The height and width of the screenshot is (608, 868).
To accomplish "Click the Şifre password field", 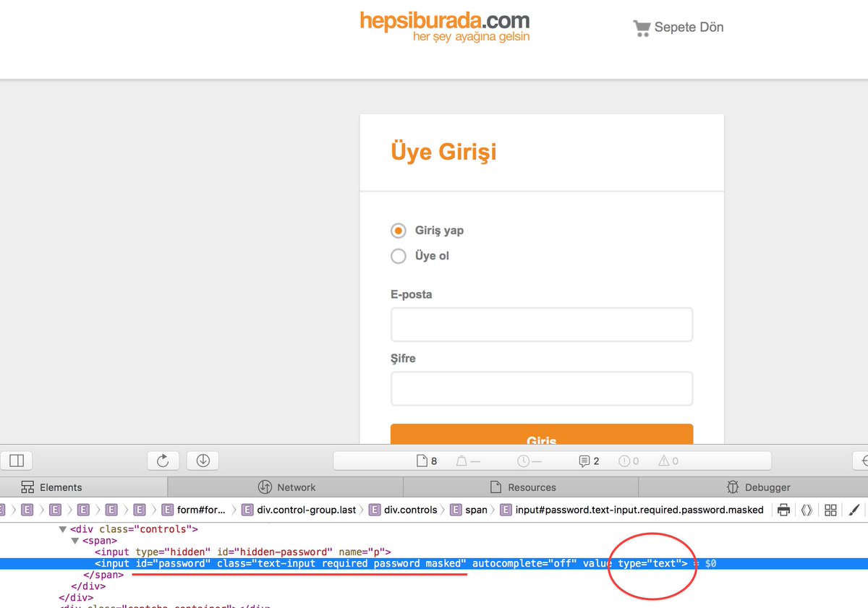I will pyautogui.click(x=542, y=388).
